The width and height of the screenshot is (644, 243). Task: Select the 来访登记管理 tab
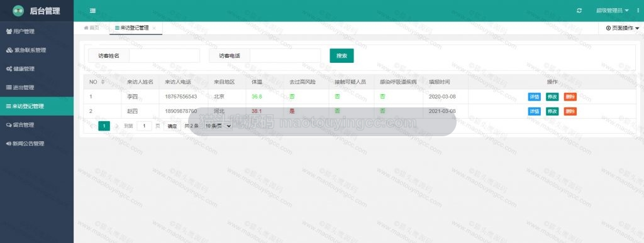(x=132, y=28)
